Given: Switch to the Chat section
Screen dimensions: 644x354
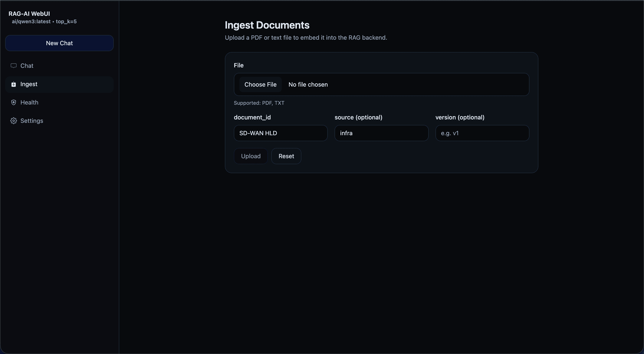Looking at the screenshot, I should 27,66.
